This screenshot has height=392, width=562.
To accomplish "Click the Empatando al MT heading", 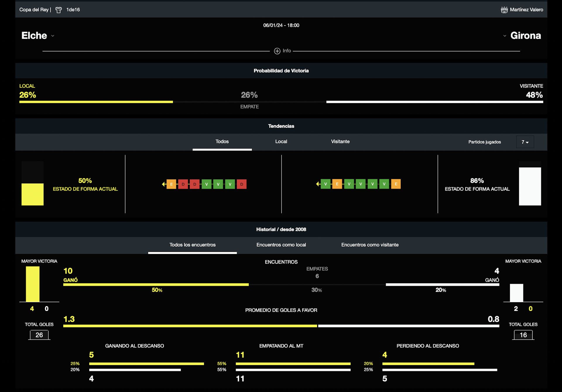I will tap(281, 346).
